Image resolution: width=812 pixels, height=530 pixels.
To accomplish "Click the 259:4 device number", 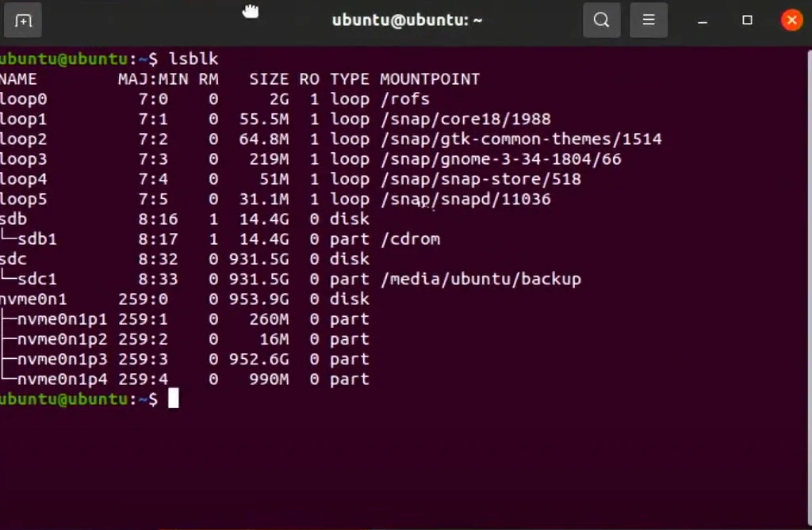I will (143, 379).
